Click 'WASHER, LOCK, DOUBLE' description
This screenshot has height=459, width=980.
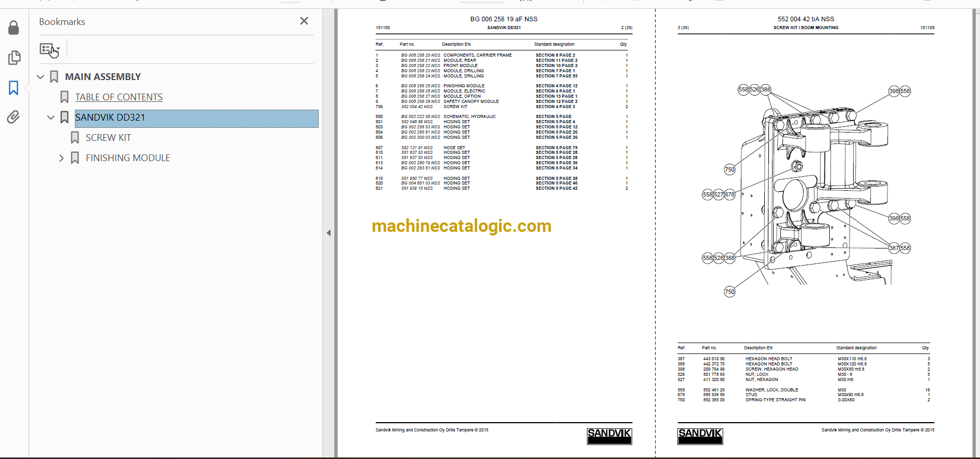[772, 390]
